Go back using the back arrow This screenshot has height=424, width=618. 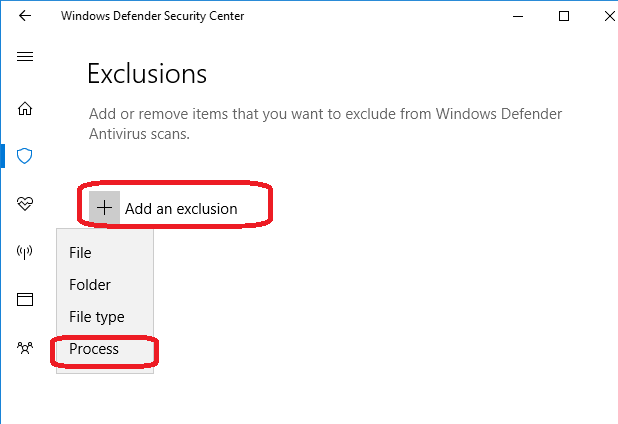click(25, 16)
